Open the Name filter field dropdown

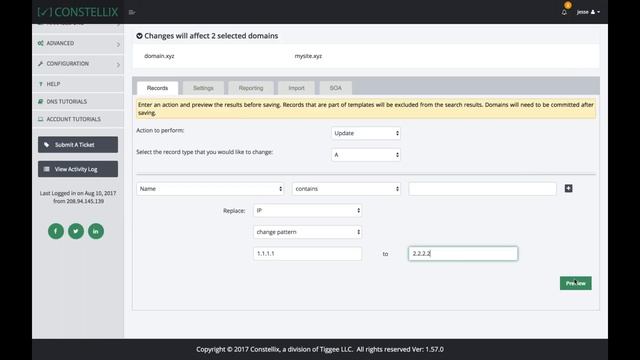coord(210,189)
